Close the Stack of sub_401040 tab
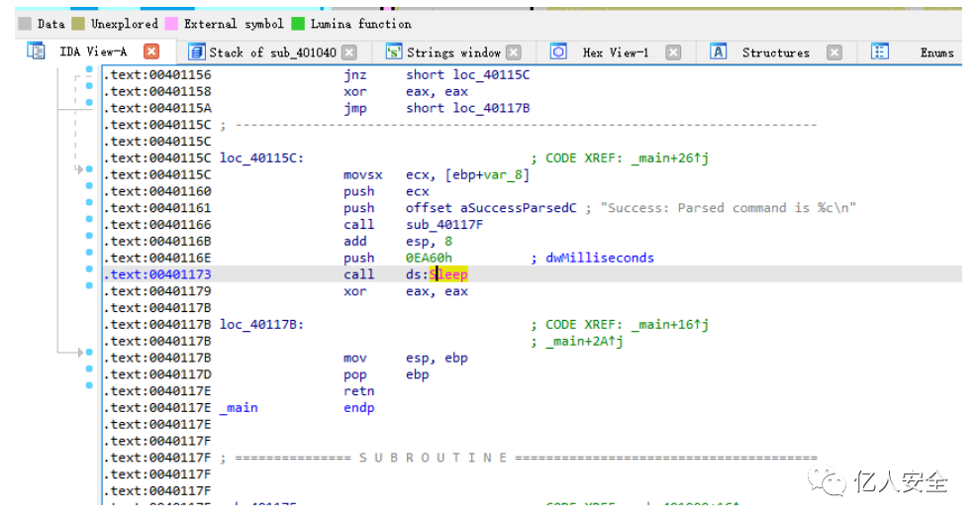The width and height of the screenshot is (980, 525). 350,52
